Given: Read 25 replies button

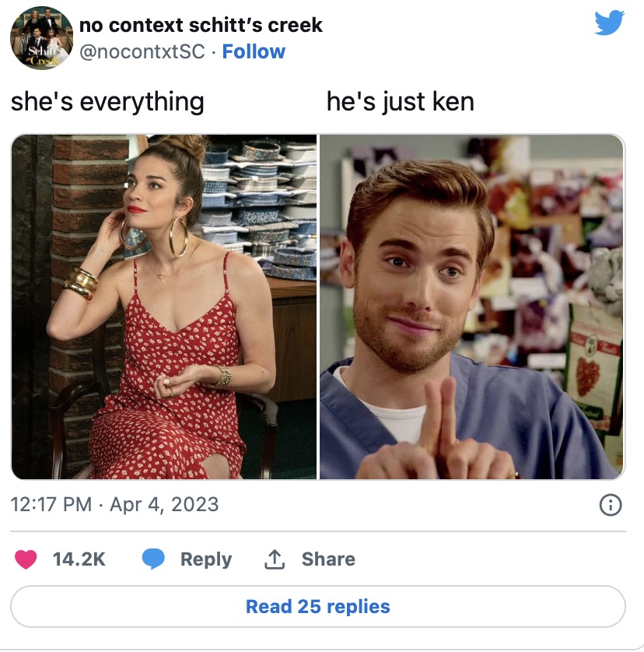Looking at the screenshot, I should [318, 606].
